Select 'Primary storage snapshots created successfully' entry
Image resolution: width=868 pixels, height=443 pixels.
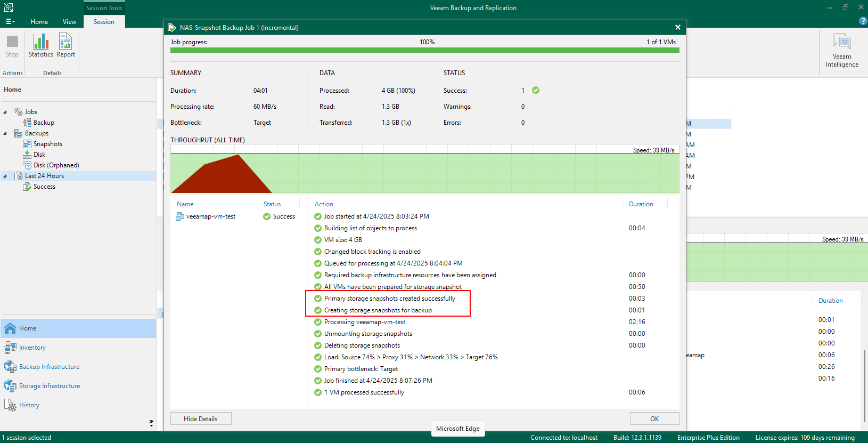(390, 299)
